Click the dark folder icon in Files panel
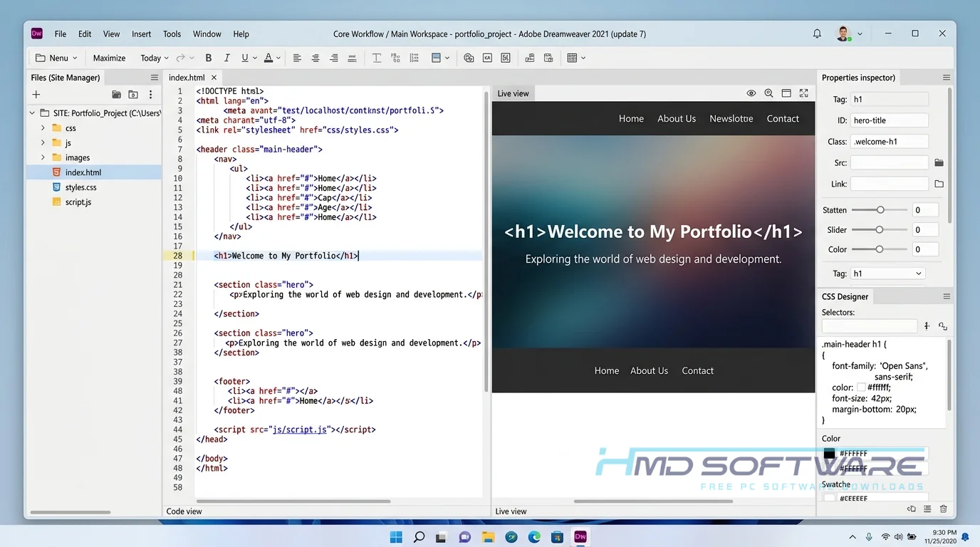This screenshot has height=547, width=980. coord(116,95)
